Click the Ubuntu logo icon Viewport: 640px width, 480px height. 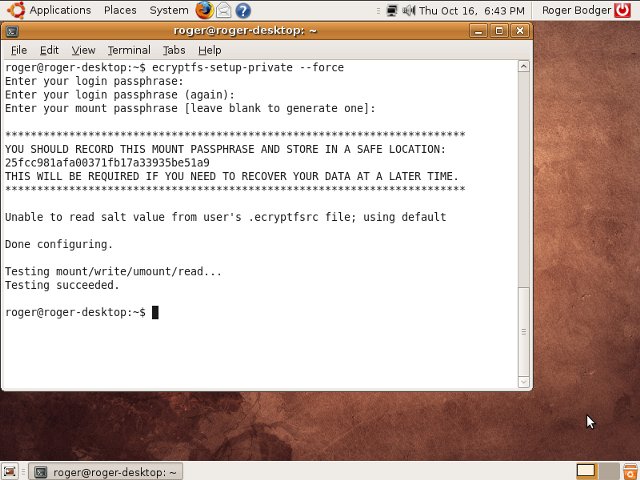16,10
